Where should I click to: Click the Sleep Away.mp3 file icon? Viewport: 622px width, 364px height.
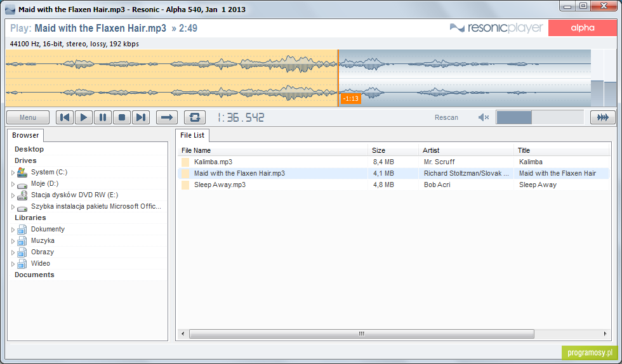[185, 185]
